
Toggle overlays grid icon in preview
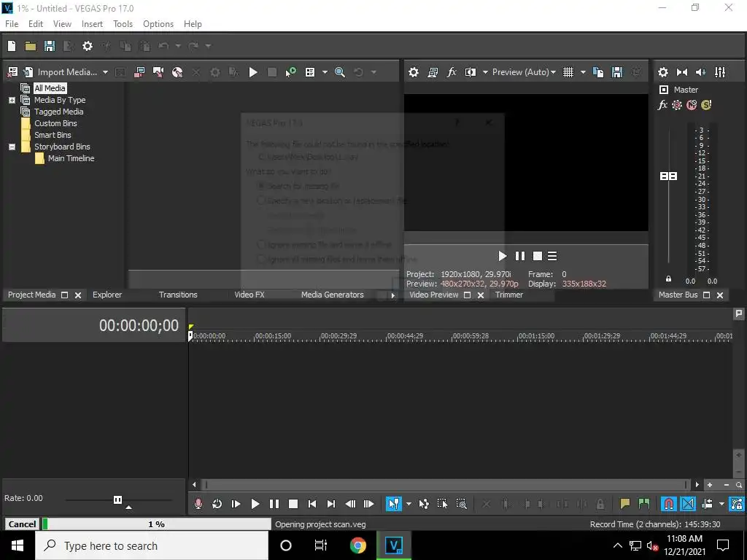click(x=568, y=72)
